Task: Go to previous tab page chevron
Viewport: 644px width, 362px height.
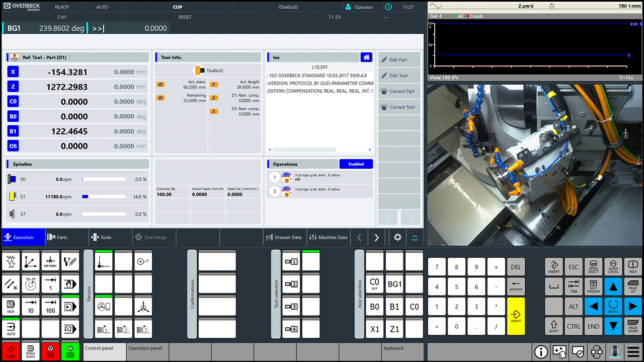Action: coord(359,237)
